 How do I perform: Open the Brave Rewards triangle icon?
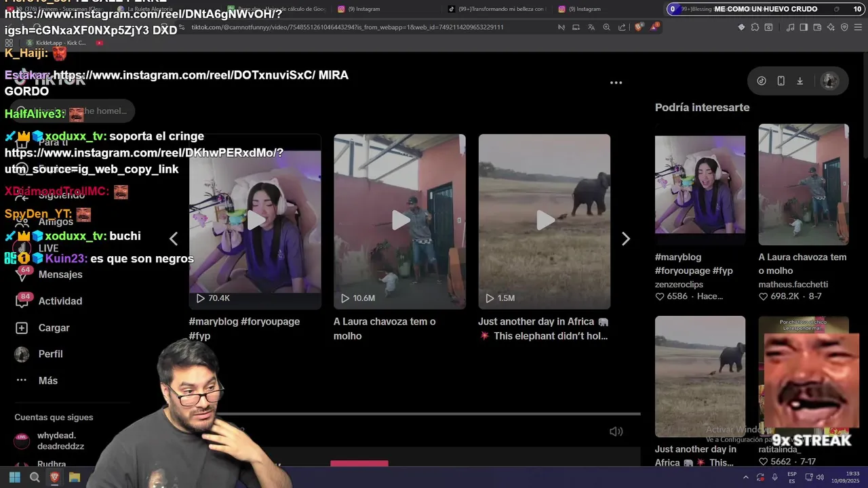point(654,27)
